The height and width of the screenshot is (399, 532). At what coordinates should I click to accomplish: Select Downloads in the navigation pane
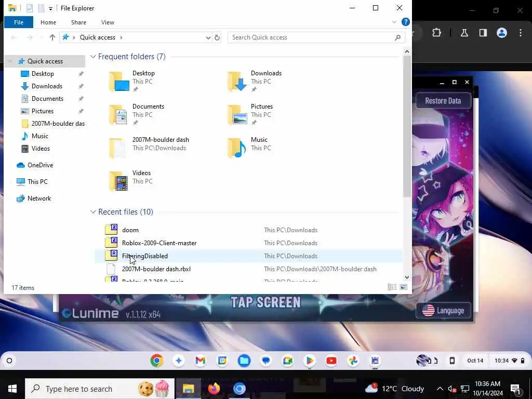(x=47, y=86)
